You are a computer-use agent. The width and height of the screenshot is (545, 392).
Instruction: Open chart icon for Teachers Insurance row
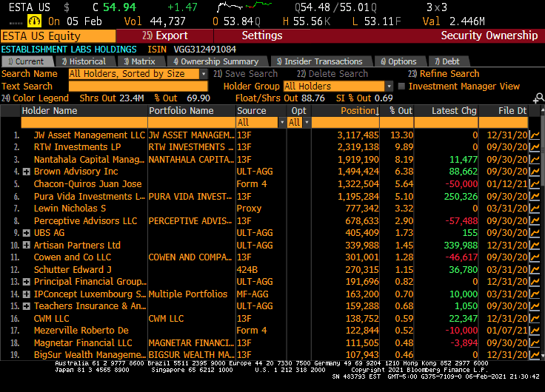pyautogui.click(x=534, y=306)
